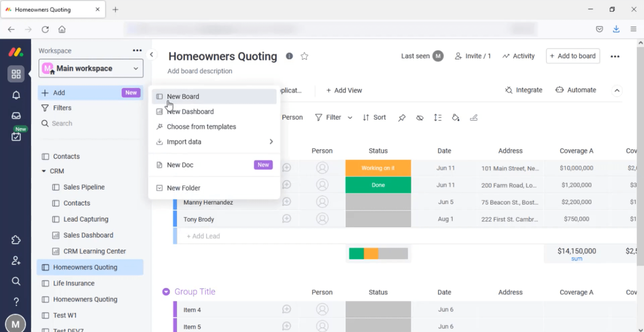Open monday.com home logo

point(15,52)
